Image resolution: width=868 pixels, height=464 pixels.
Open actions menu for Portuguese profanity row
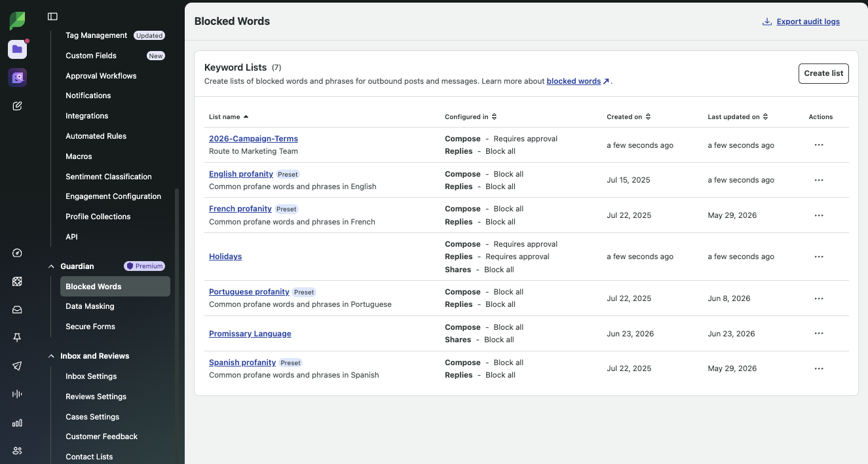[x=819, y=298]
